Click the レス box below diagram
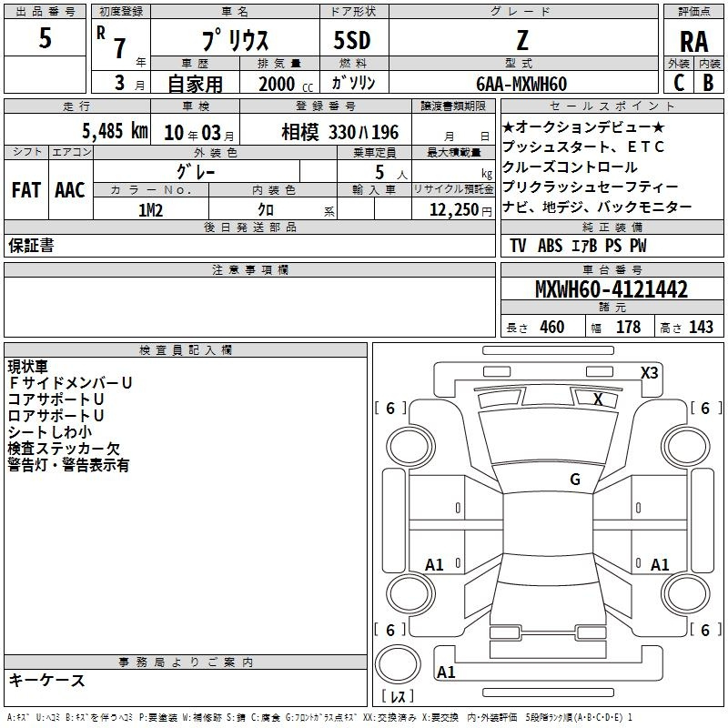728x728 pixels. pyautogui.click(x=397, y=698)
